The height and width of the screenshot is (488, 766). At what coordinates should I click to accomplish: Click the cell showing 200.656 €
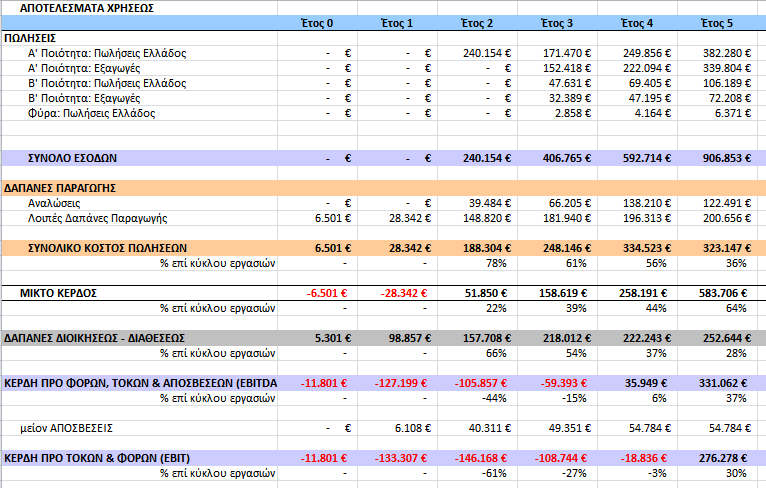[727, 218]
